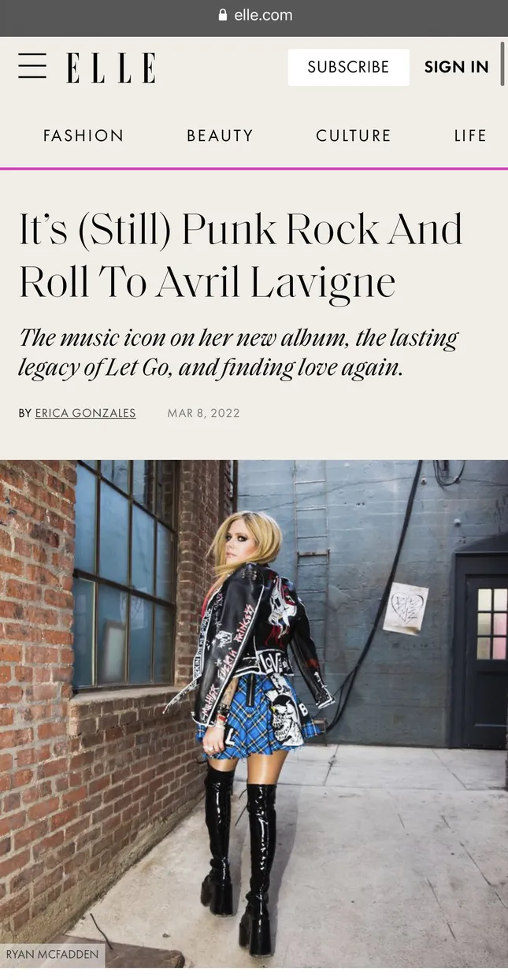Click the MAR 8, 2022 publish date
508x980 pixels.
pos(203,413)
